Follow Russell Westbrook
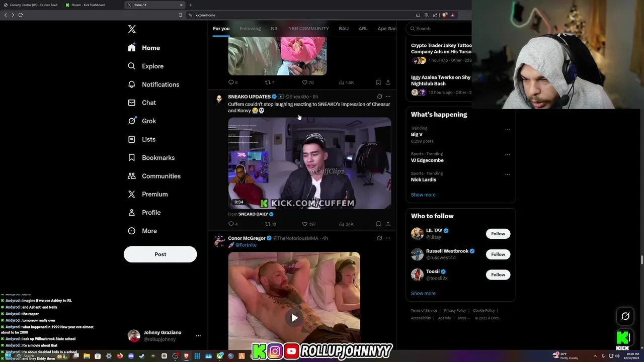Viewport: 644px width, 362px height. point(498,254)
